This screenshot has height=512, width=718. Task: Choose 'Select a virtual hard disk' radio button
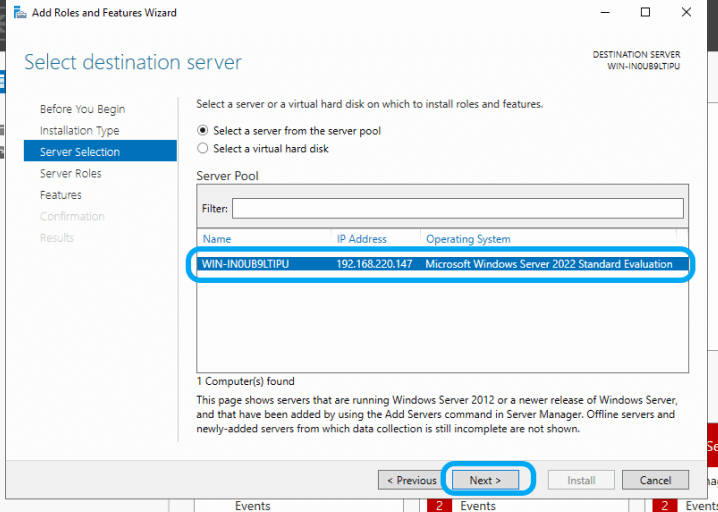pos(202,148)
